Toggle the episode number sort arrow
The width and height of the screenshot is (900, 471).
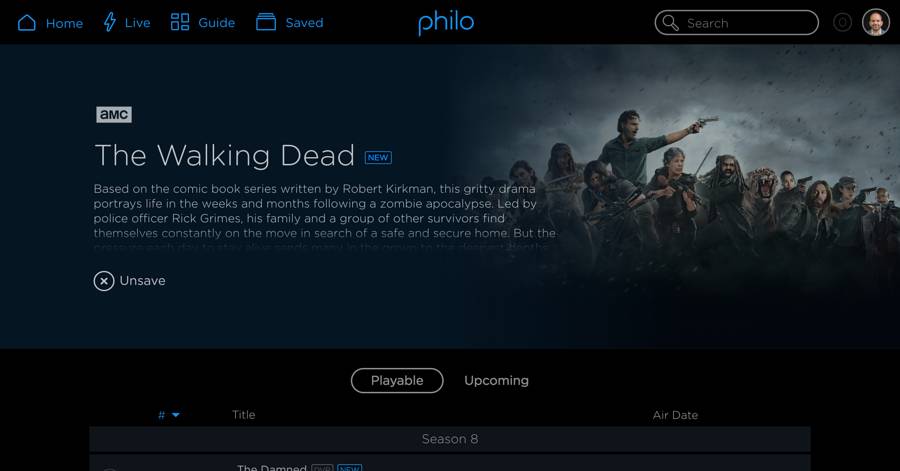pos(176,415)
